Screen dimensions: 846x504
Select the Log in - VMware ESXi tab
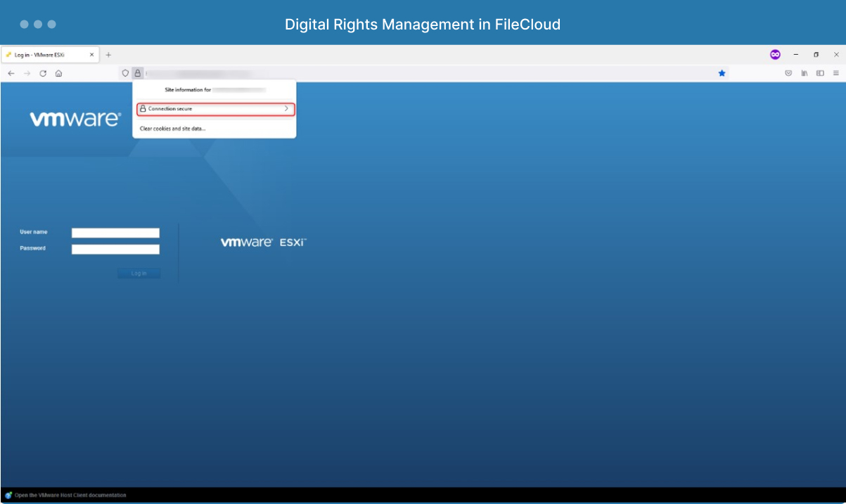click(51, 54)
